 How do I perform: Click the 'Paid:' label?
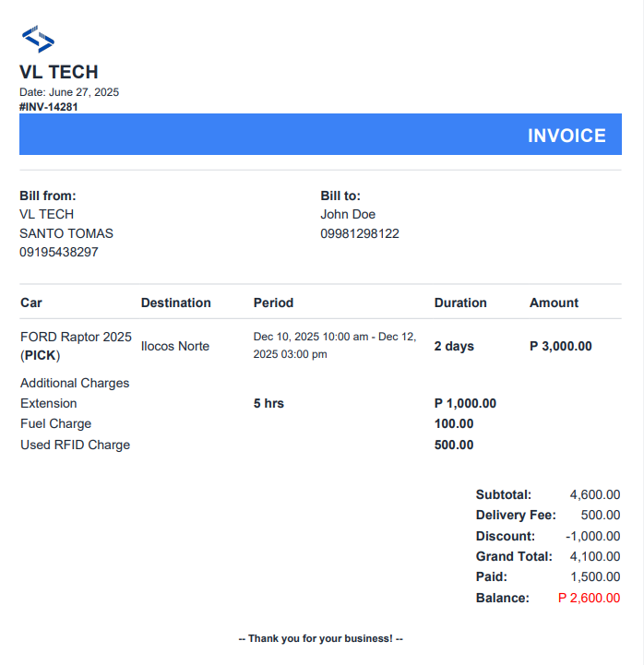click(x=491, y=576)
